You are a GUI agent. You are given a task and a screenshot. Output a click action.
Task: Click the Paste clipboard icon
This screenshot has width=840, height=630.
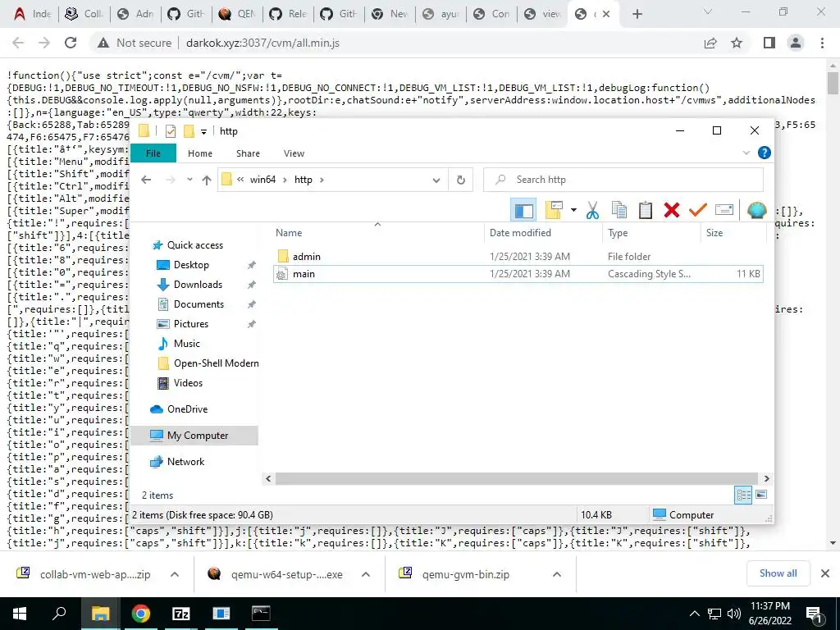click(x=646, y=211)
